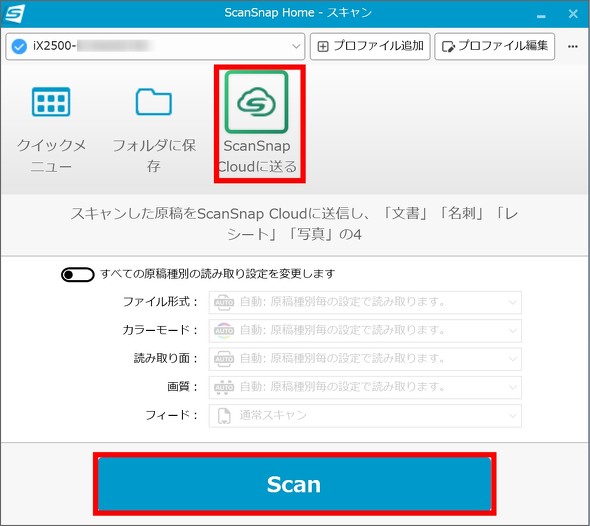The image size is (590, 526).
Task: Open the カラーモード dropdown
Action: (x=365, y=330)
